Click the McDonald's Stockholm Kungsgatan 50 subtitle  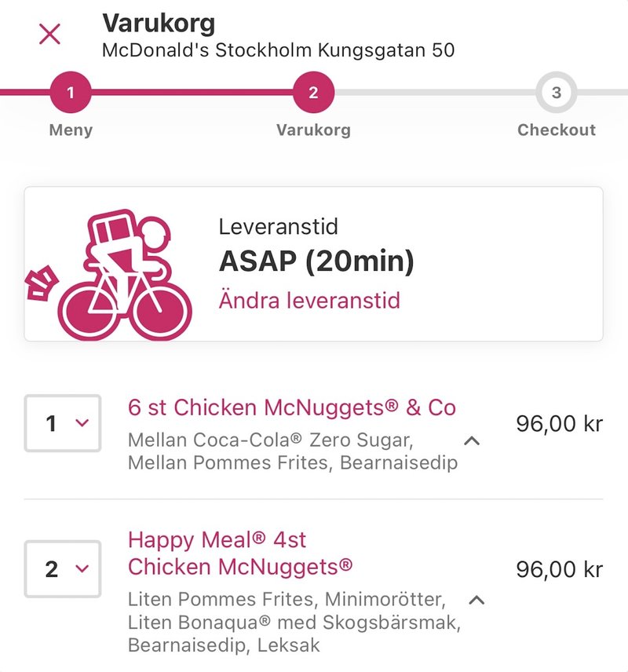[x=278, y=50]
